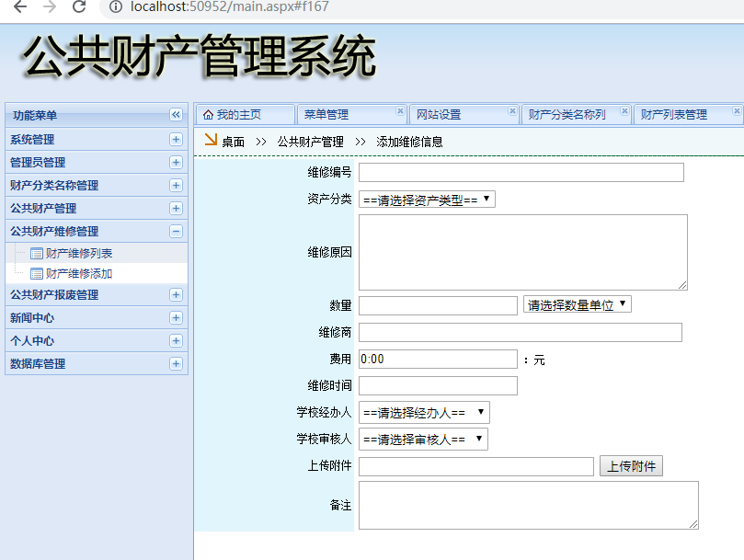Click the 系统管理 menu label

pyautogui.click(x=32, y=140)
